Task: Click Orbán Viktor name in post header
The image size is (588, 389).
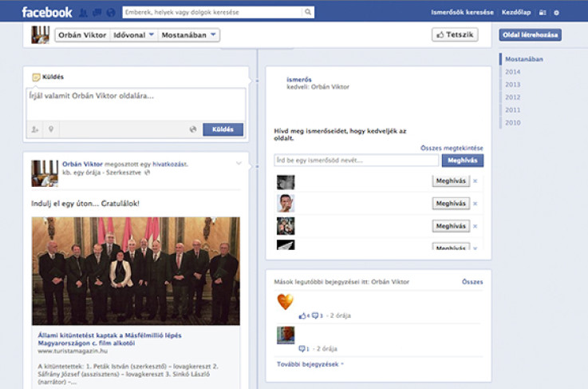Action: pyautogui.click(x=82, y=164)
